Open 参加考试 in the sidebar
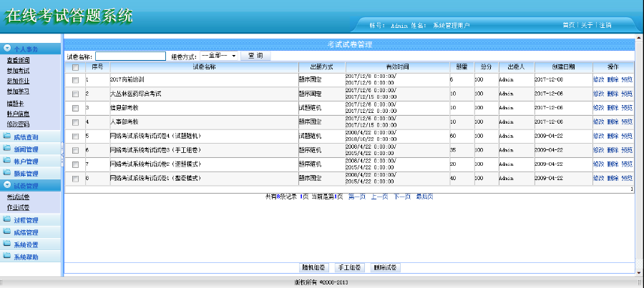 tap(18, 71)
